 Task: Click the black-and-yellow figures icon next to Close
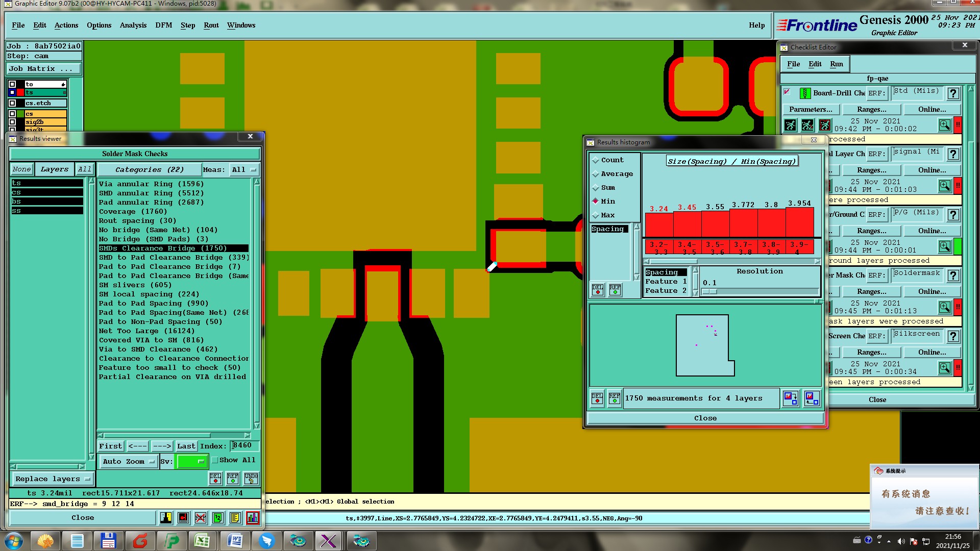pos(166,518)
